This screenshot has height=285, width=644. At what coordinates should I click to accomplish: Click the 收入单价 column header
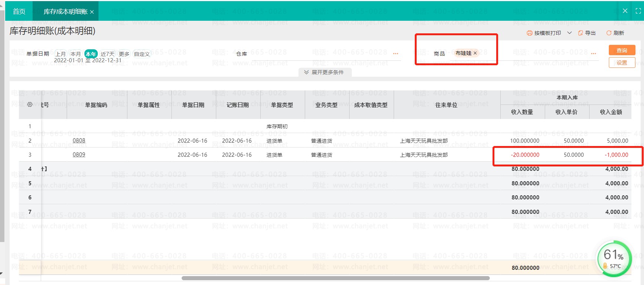pyautogui.click(x=567, y=112)
